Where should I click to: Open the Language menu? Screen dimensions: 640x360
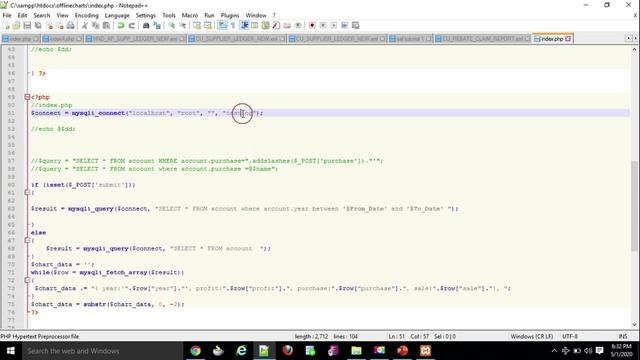117,16
